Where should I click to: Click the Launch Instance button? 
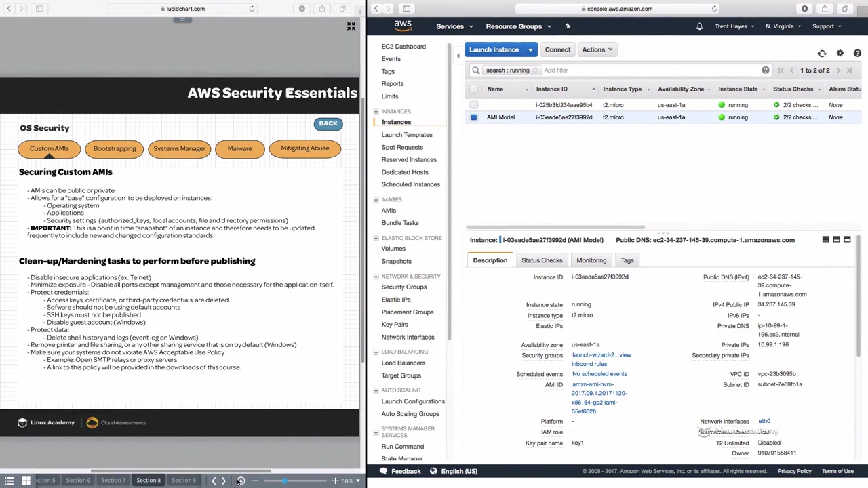pos(494,49)
